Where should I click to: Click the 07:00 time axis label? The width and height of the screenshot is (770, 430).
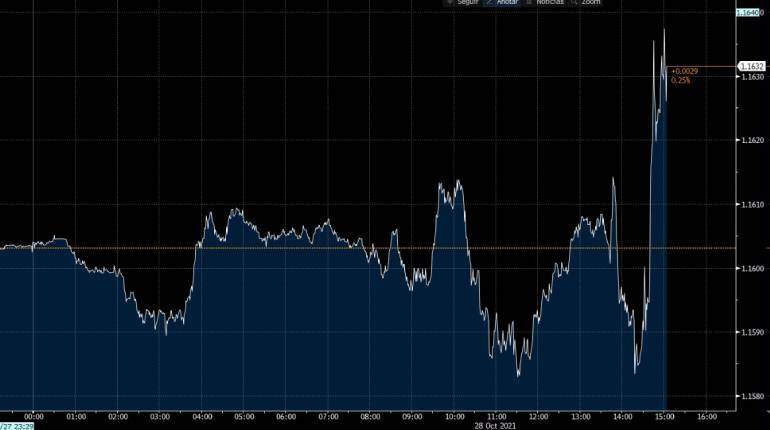pyautogui.click(x=328, y=417)
